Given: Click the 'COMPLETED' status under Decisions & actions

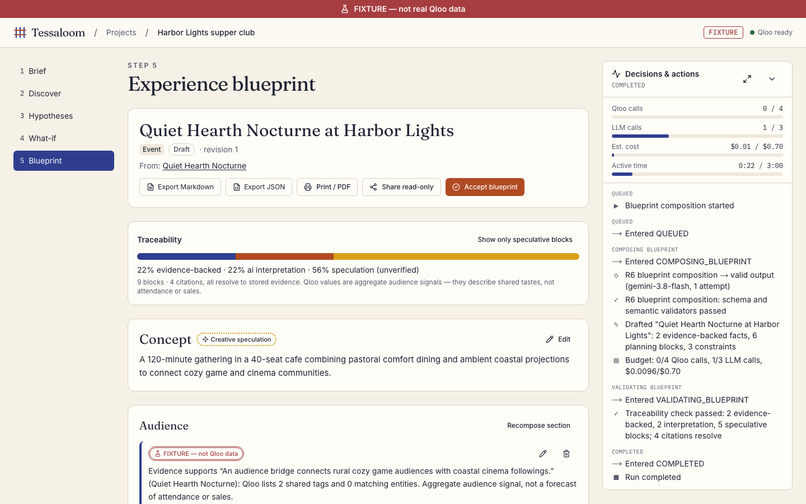Looking at the screenshot, I should click(x=628, y=85).
